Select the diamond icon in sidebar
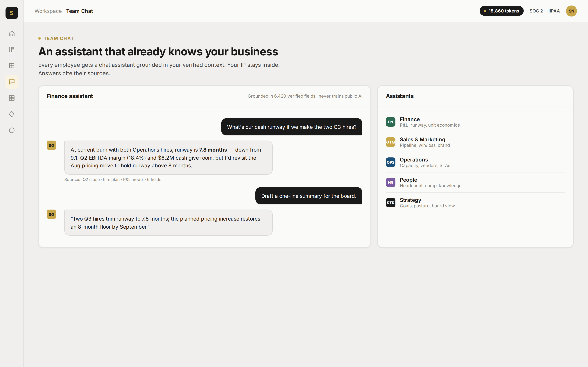588x367 pixels. pos(12,114)
